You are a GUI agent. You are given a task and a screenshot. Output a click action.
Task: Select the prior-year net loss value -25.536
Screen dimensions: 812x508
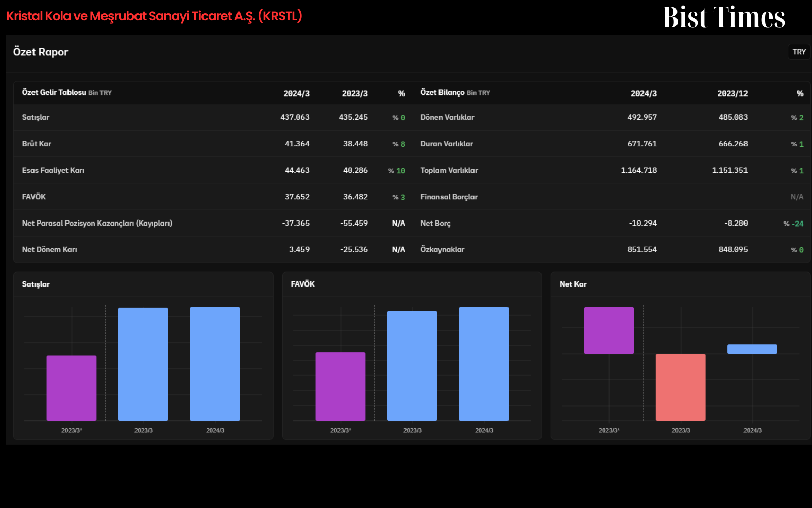pyautogui.click(x=354, y=249)
